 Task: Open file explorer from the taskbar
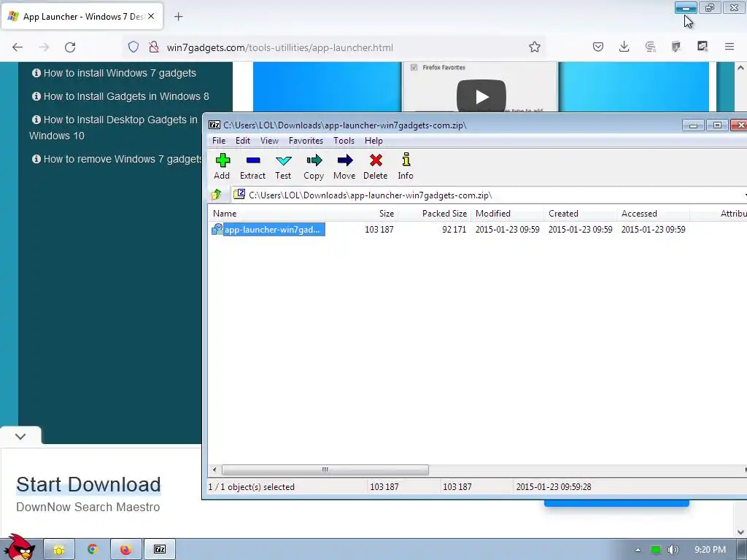coord(59,550)
